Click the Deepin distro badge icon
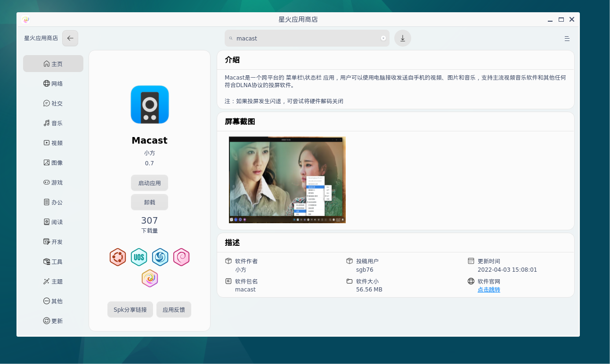 point(160,257)
